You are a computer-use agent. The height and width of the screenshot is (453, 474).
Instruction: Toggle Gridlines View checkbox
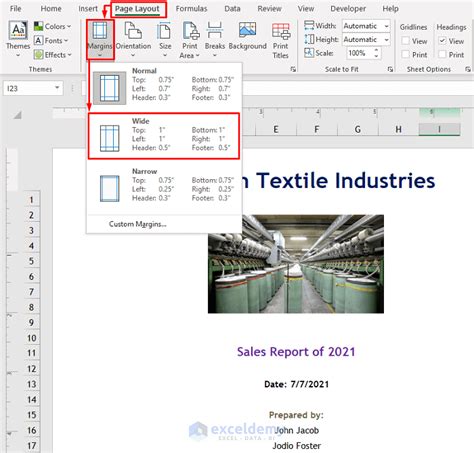405,41
